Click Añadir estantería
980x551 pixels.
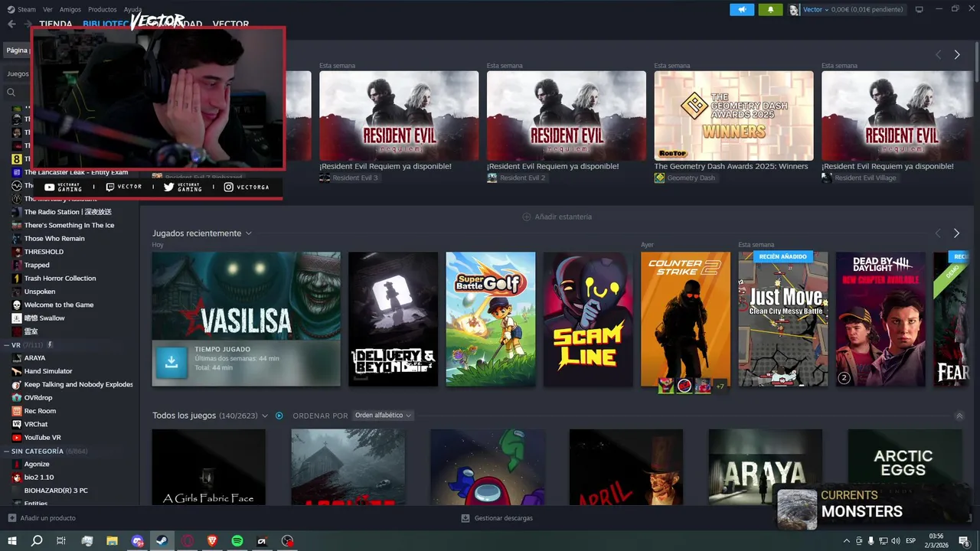(557, 217)
